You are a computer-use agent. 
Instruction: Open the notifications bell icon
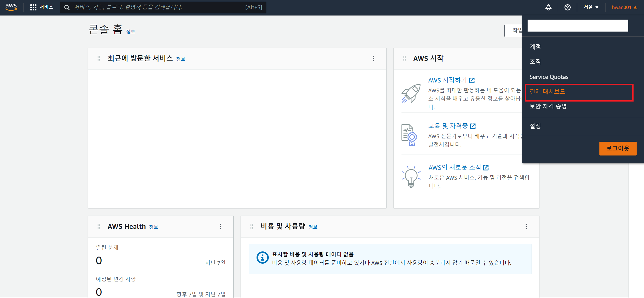click(548, 7)
